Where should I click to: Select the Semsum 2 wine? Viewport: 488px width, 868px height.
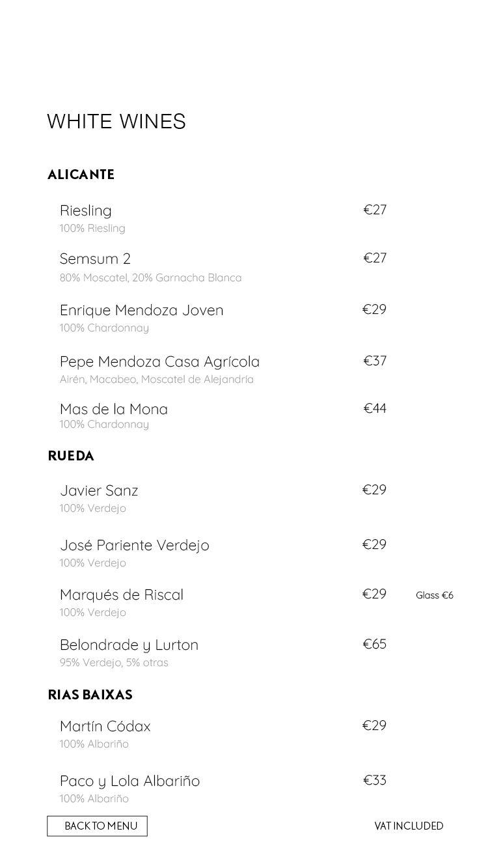[95, 259]
